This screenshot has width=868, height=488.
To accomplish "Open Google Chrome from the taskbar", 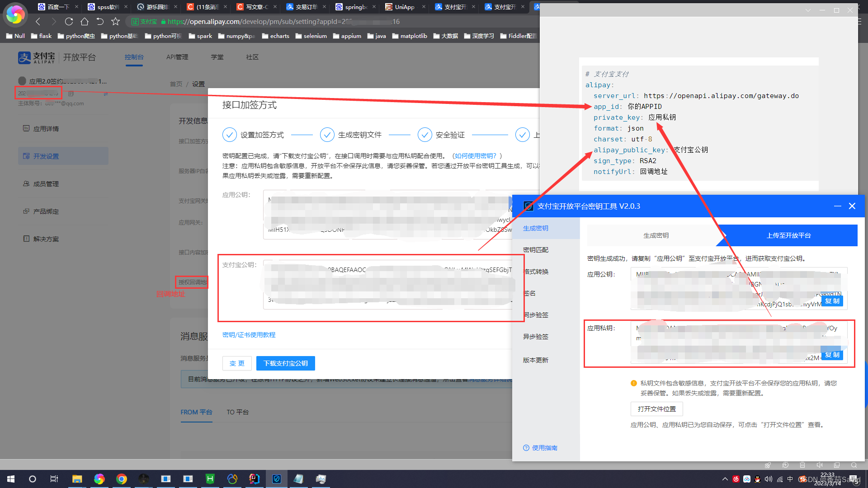I will [x=122, y=479].
